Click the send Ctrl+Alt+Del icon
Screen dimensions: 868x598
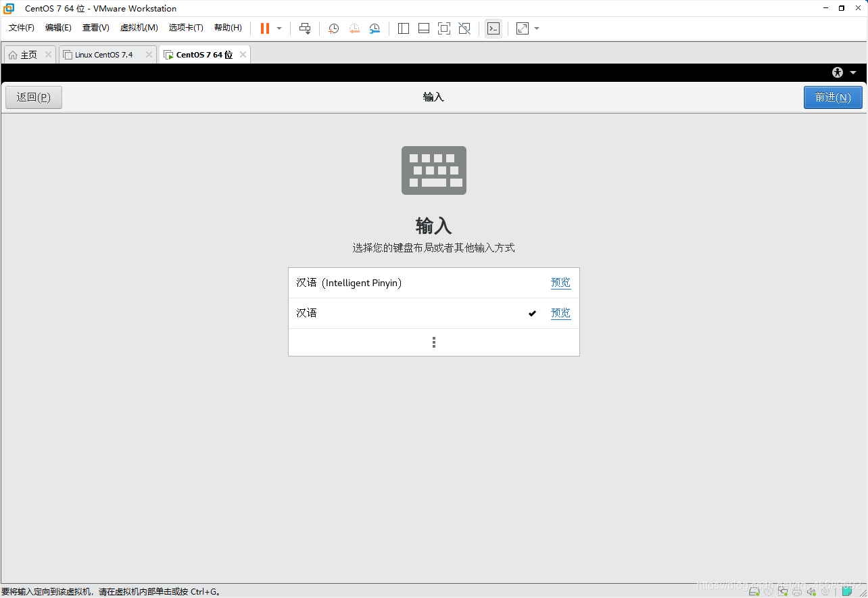coord(305,28)
